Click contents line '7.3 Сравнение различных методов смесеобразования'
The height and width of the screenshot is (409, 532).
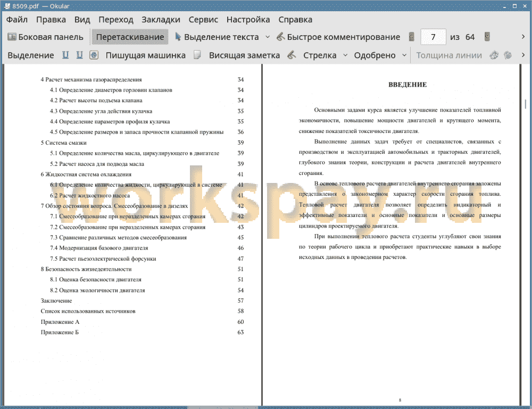pos(118,237)
